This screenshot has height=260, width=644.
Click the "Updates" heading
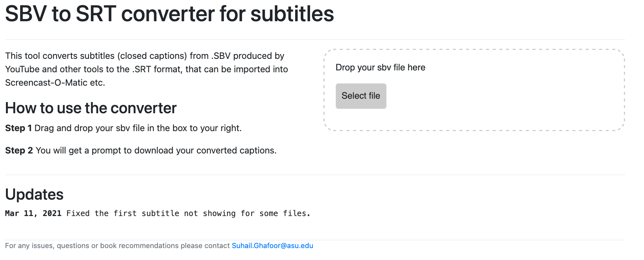[x=34, y=194]
